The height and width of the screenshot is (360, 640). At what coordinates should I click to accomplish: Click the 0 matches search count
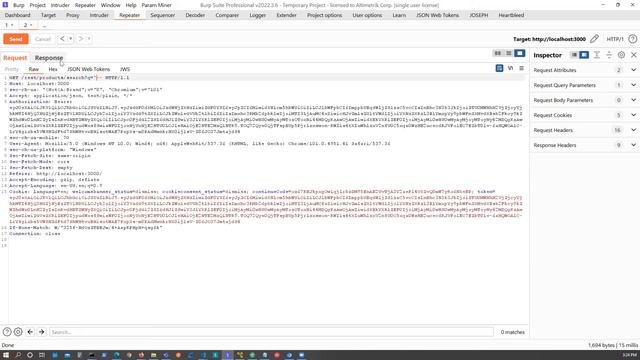tap(513, 332)
